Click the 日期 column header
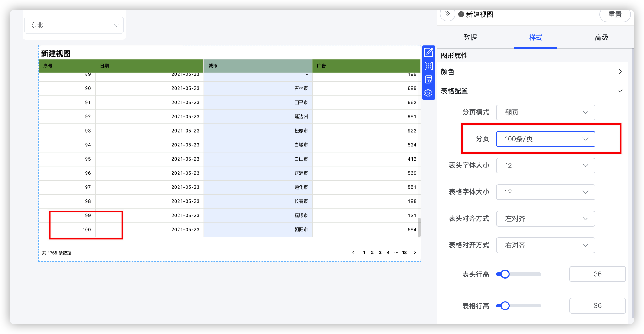This screenshot has height=334, width=644. pos(149,66)
